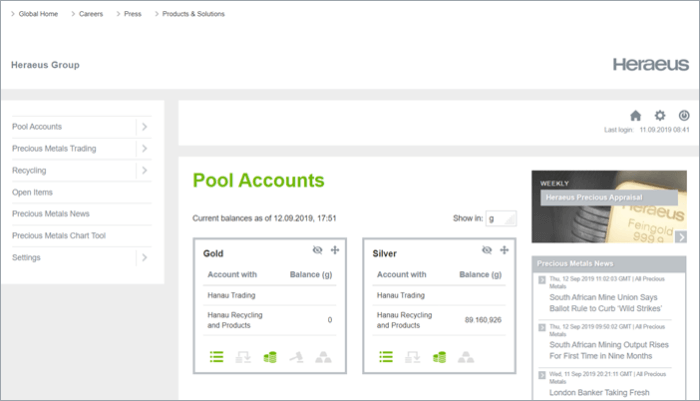Hide the Gold account card

(x=316, y=250)
